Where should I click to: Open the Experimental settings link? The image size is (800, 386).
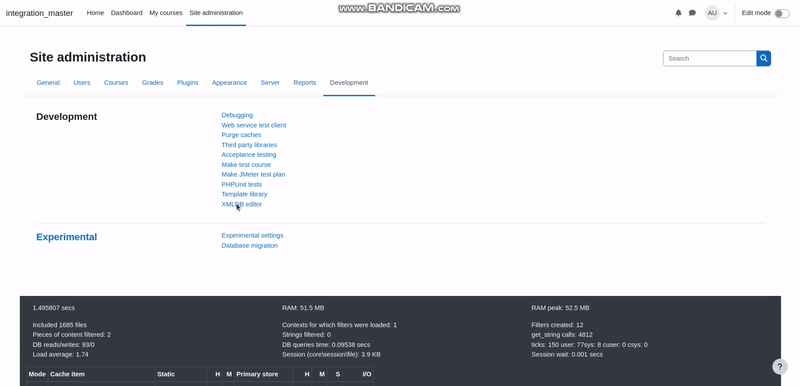[252, 236]
